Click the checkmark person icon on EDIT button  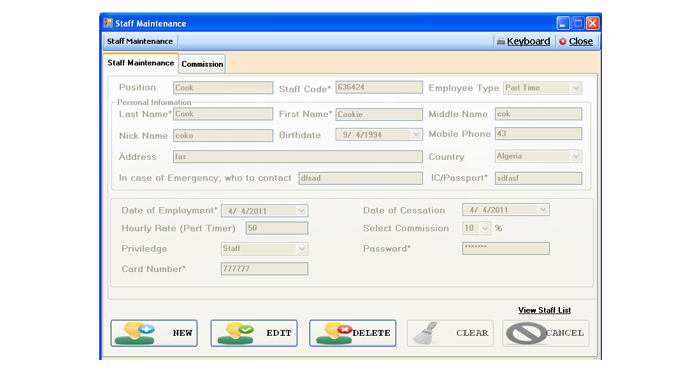(x=235, y=333)
